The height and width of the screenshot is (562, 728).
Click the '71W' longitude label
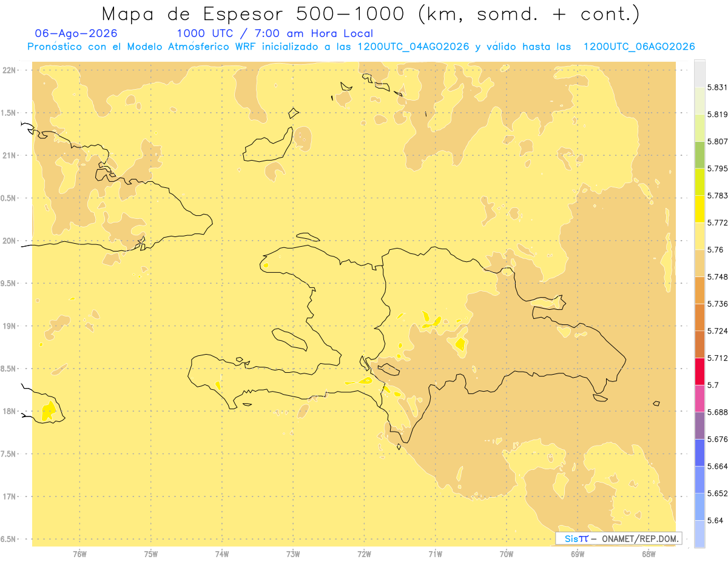point(435,554)
